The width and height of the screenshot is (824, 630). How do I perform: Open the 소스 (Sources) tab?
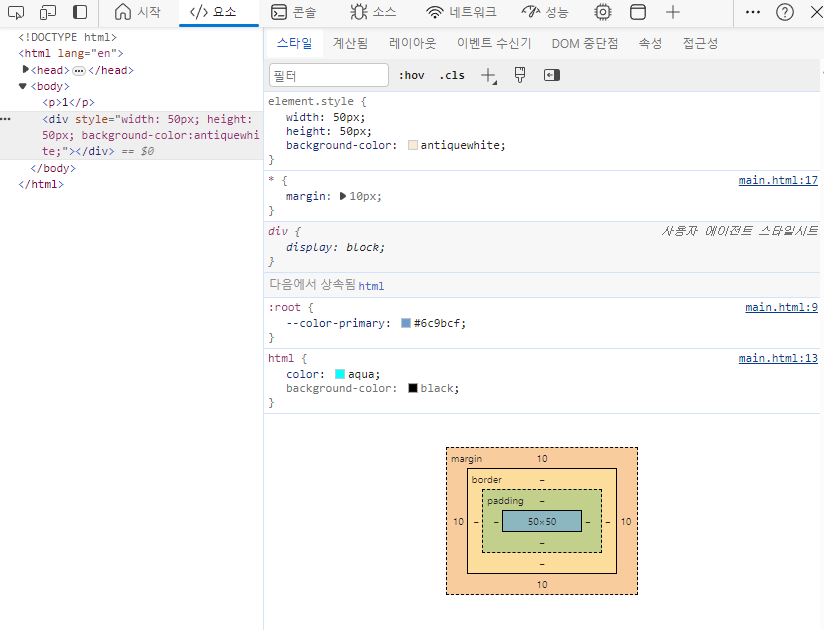pos(373,12)
